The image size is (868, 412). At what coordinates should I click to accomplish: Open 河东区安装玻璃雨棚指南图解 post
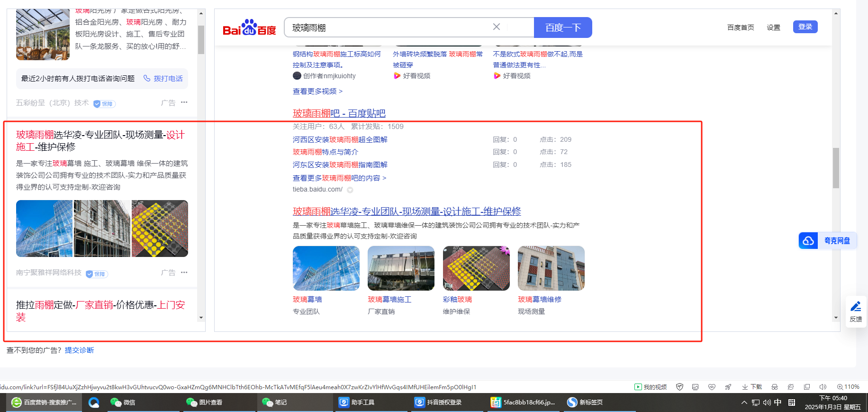[x=340, y=165]
